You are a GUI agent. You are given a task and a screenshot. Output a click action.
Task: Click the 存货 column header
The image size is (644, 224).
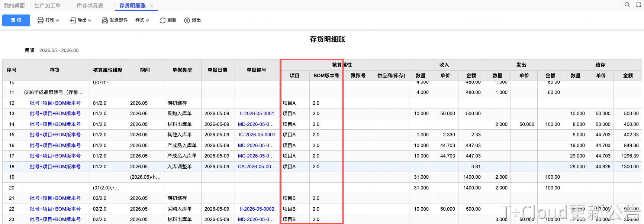tap(55, 70)
